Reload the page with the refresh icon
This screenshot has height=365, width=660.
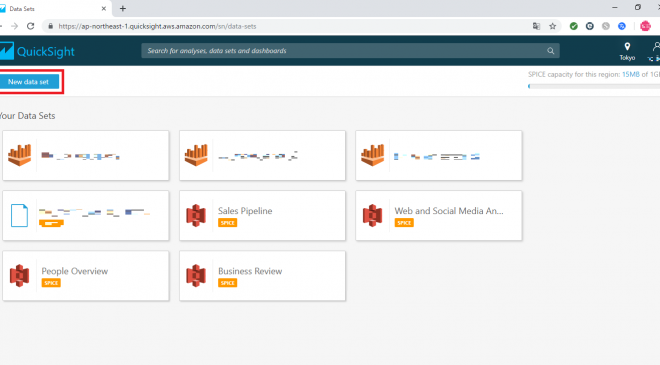[31, 26]
